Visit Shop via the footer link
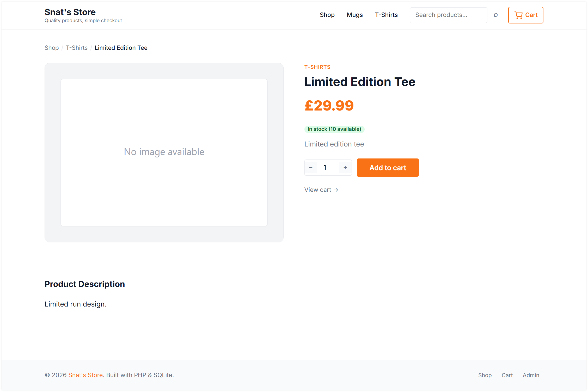The image size is (588, 392). (485, 375)
